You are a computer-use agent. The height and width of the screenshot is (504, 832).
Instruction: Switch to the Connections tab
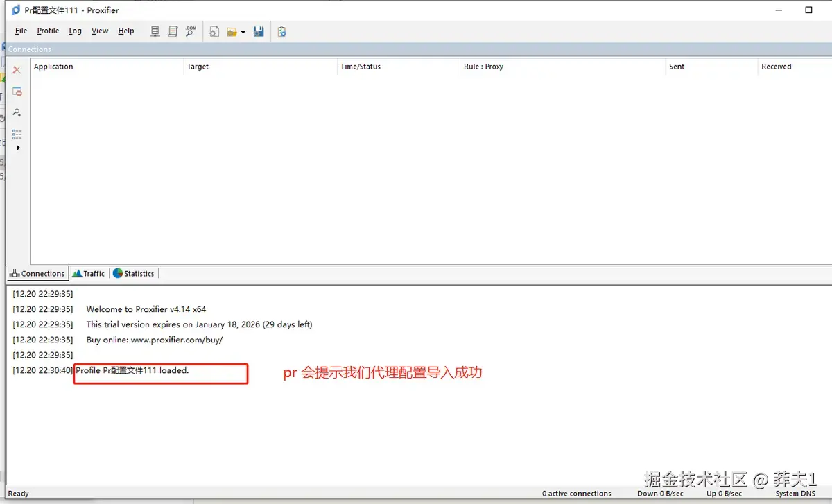tap(37, 273)
